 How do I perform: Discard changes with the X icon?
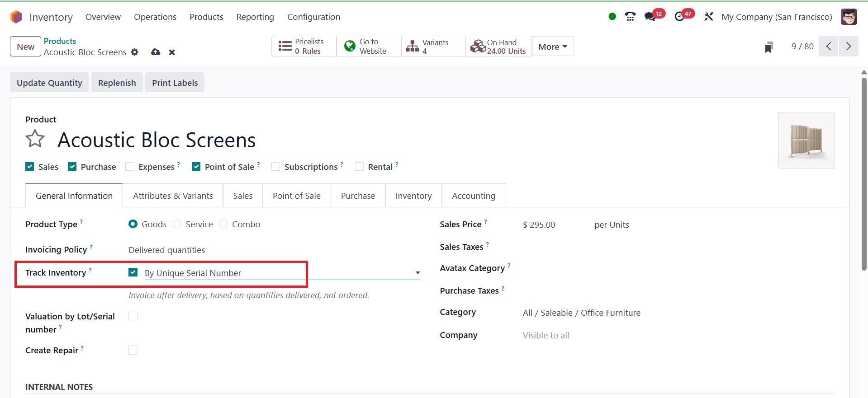[x=172, y=52]
